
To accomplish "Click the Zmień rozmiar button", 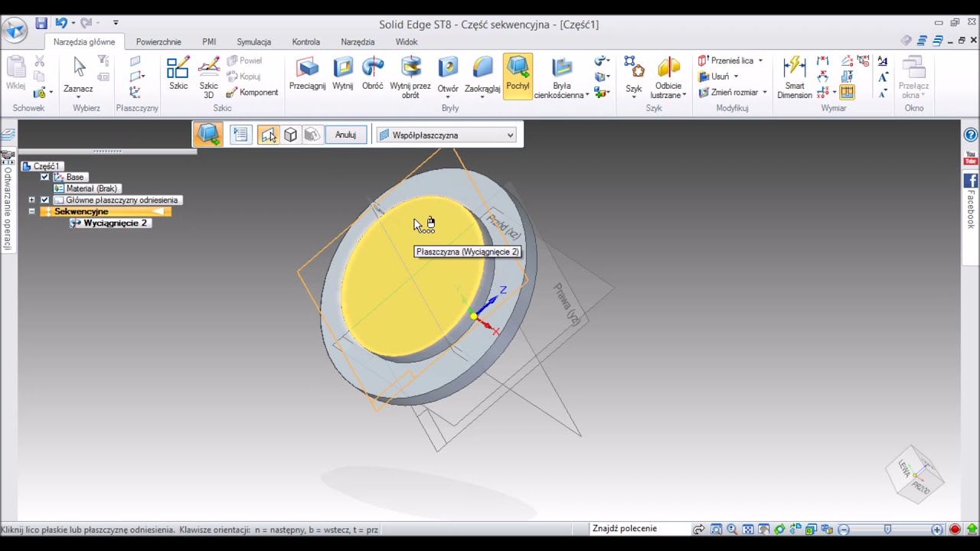I will coord(728,93).
